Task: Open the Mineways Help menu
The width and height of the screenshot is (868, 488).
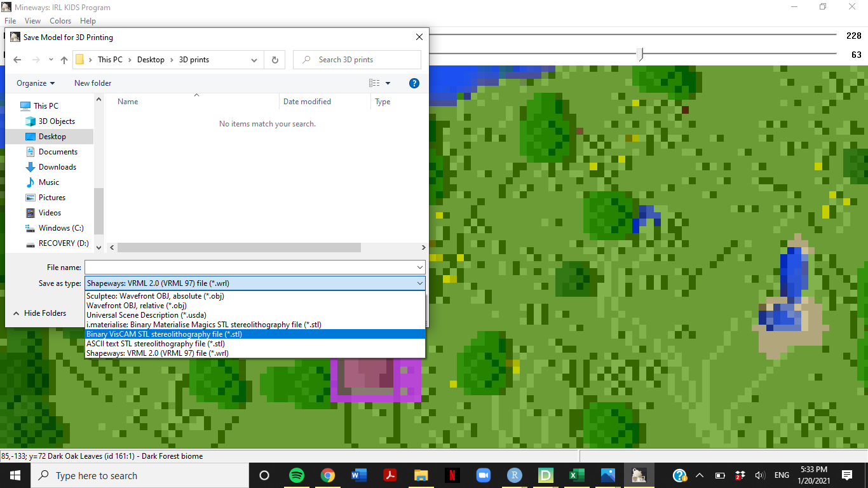Action: (88, 21)
